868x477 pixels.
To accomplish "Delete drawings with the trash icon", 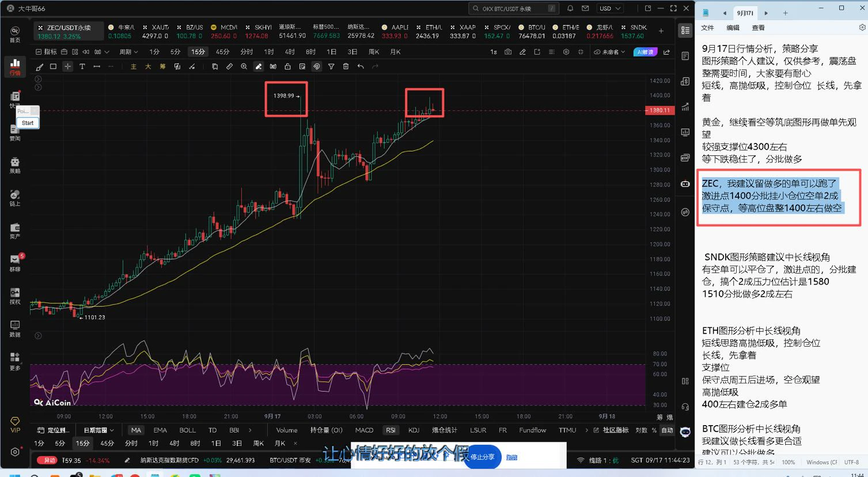I will pyautogui.click(x=346, y=67).
